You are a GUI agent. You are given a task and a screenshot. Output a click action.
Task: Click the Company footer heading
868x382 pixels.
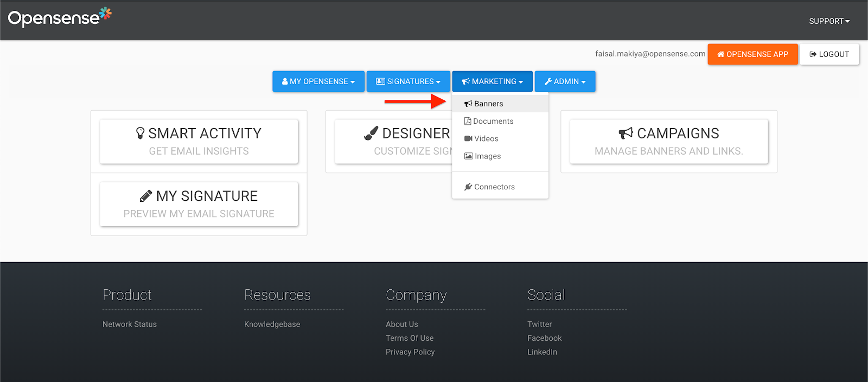pyautogui.click(x=416, y=295)
